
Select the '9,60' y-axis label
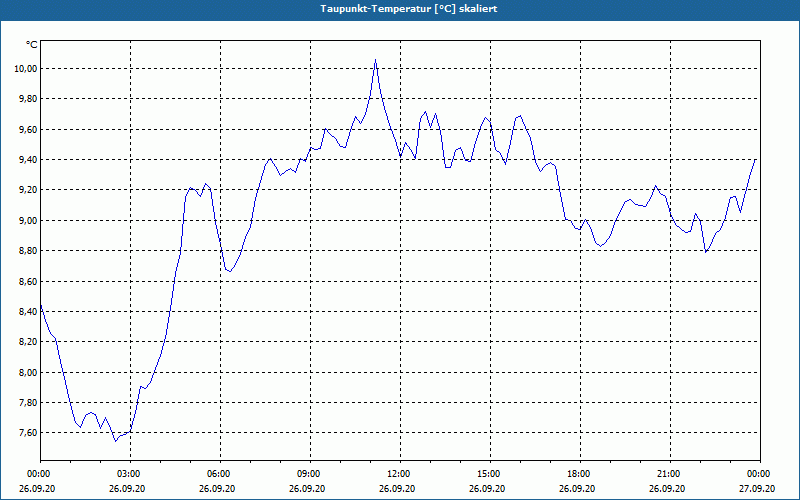coord(28,130)
